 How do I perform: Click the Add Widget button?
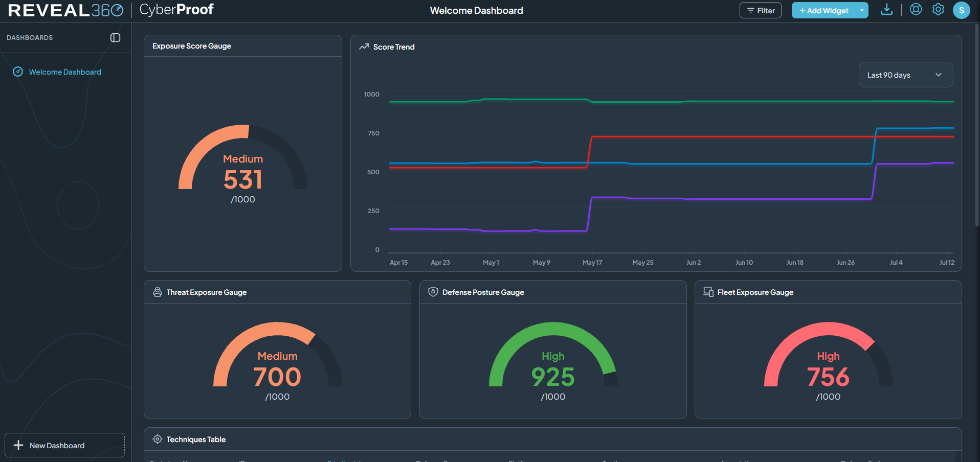click(x=823, y=10)
